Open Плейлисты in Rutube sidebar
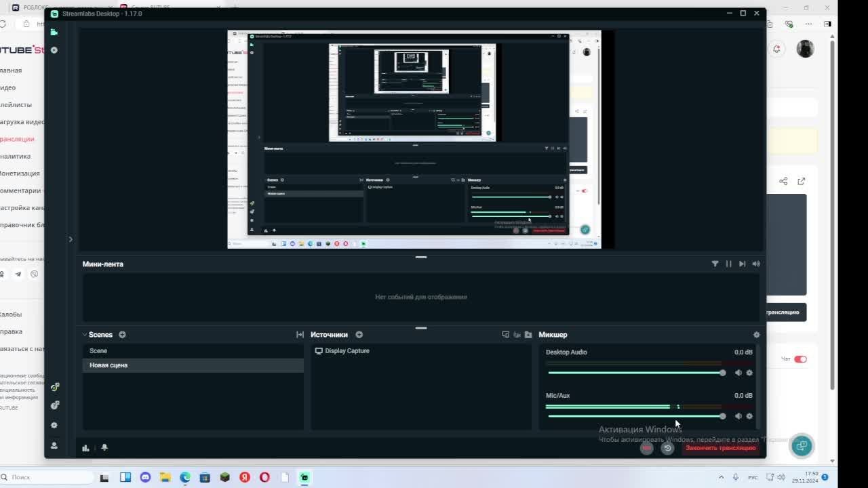Viewport: 868px width, 488px height. click(x=16, y=105)
